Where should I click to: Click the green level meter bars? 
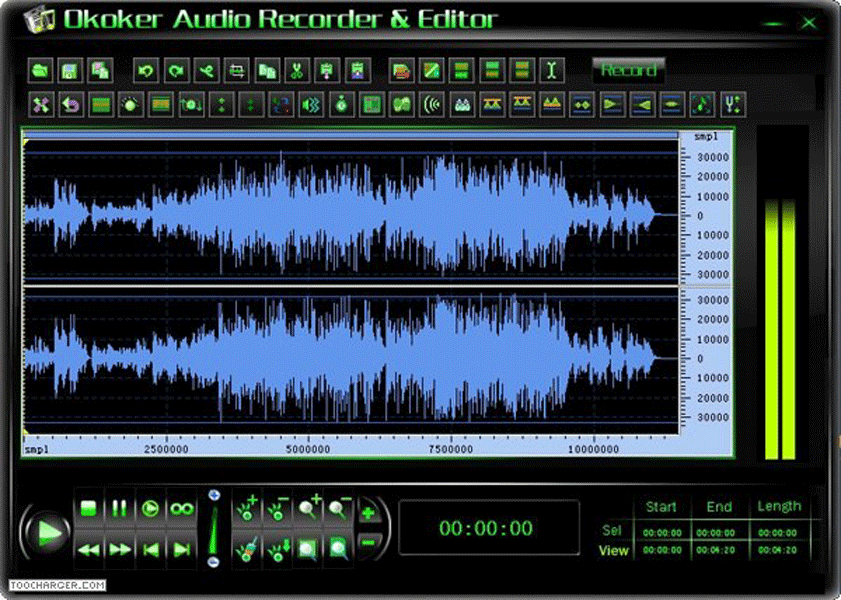click(780, 329)
